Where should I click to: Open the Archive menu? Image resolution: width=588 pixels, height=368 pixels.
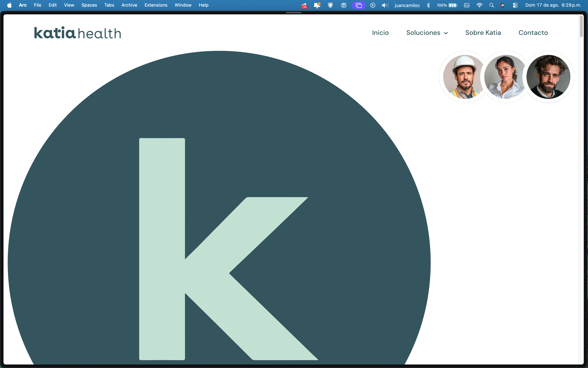pyautogui.click(x=129, y=5)
